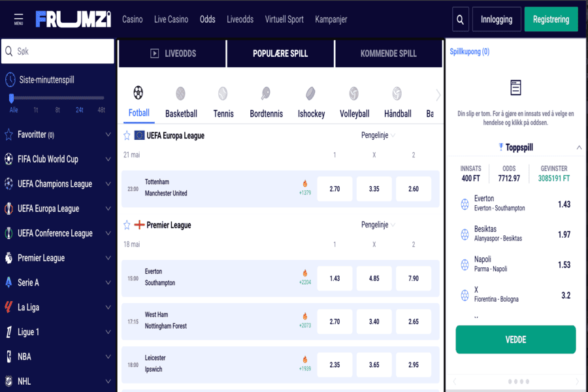Select the Basketball sport icon
This screenshot has width=588, height=392.
point(180,94)
